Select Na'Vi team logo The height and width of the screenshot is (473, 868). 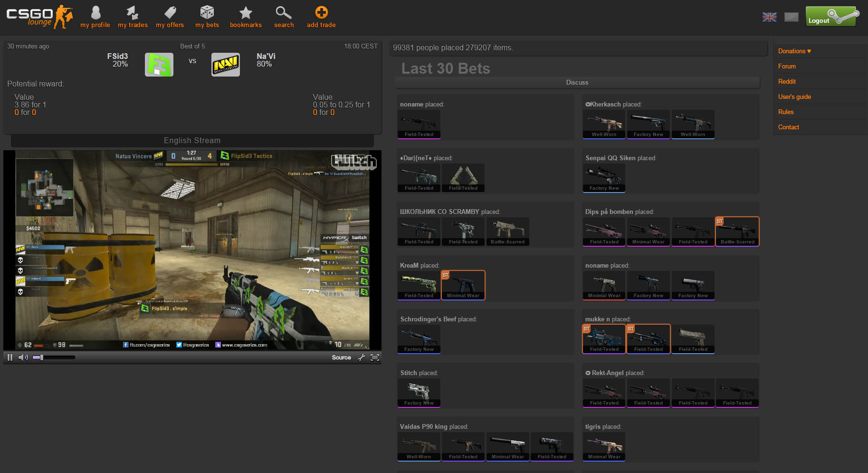click(x=226, y=65)
